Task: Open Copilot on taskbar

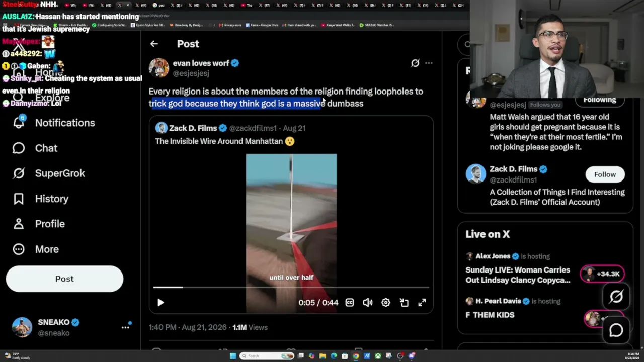Action: [312, 356]
